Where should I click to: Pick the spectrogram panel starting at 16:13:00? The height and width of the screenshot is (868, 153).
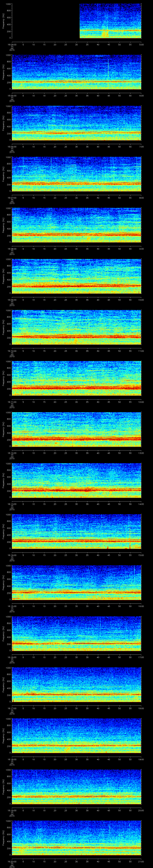click(77, 481)
